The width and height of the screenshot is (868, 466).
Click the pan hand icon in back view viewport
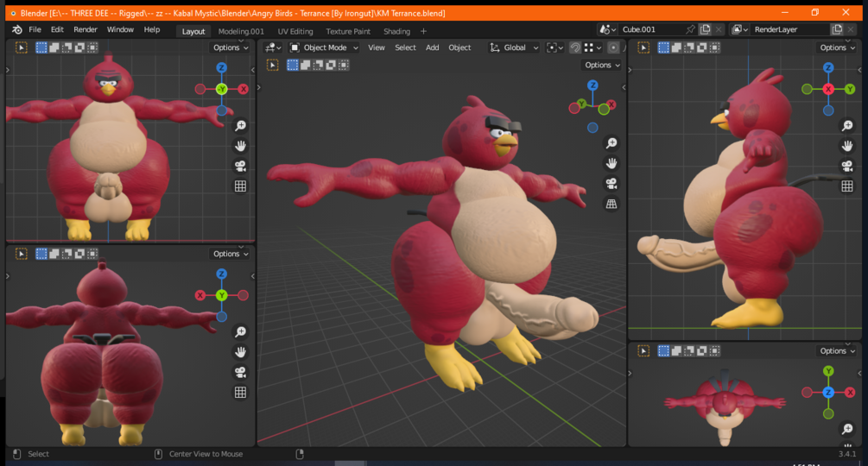240,352
